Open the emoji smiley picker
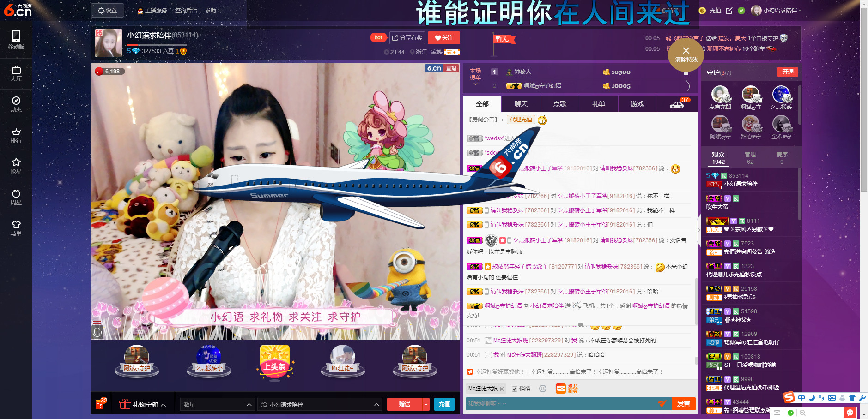Image resolution: width=868 pixels, height=419 pixels. coord(543,389)
